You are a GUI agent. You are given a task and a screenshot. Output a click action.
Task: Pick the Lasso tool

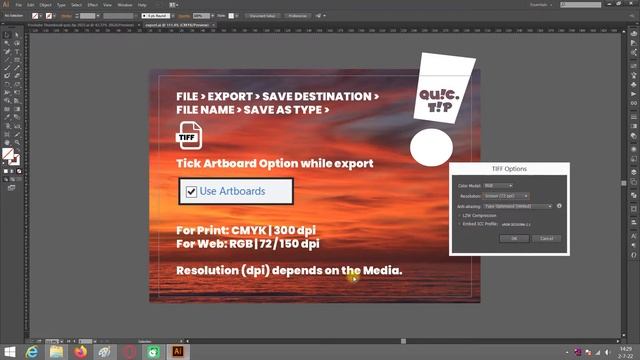pos(17,43)
